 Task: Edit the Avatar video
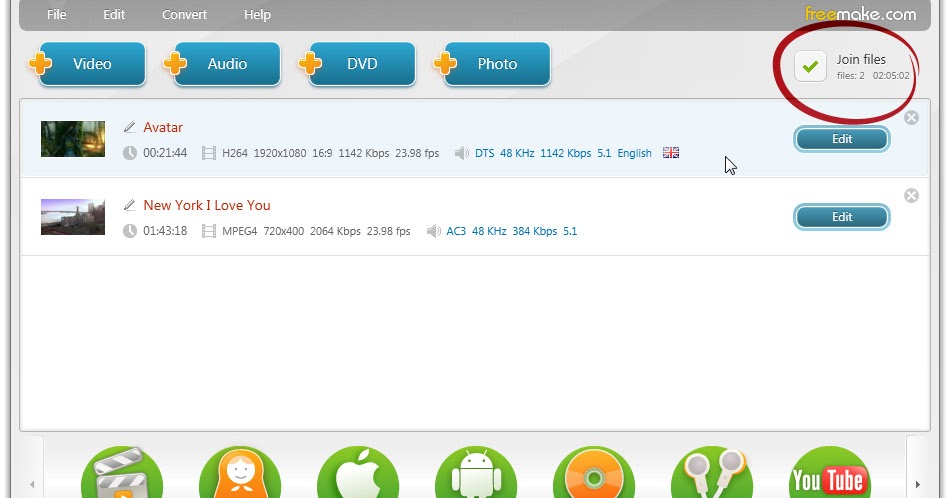(x=842, y=139)
